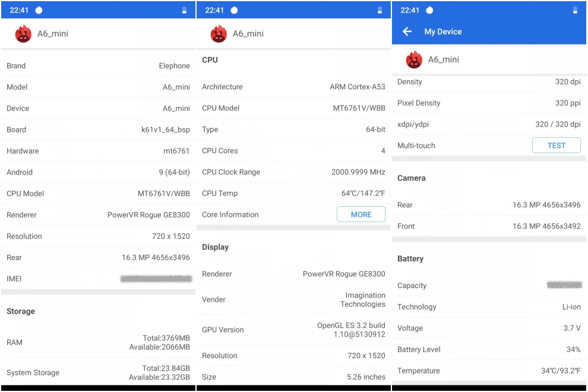Select Pixel Density row 320 ppi
The width and height of the screenshot is (588, 392).
(x=489, y=103)
